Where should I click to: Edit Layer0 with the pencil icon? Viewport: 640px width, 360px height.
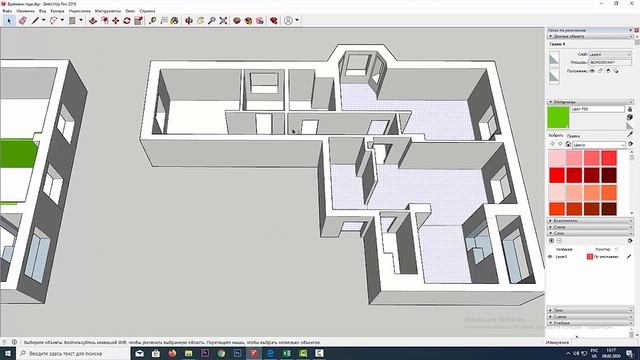[x=629, y=257]
